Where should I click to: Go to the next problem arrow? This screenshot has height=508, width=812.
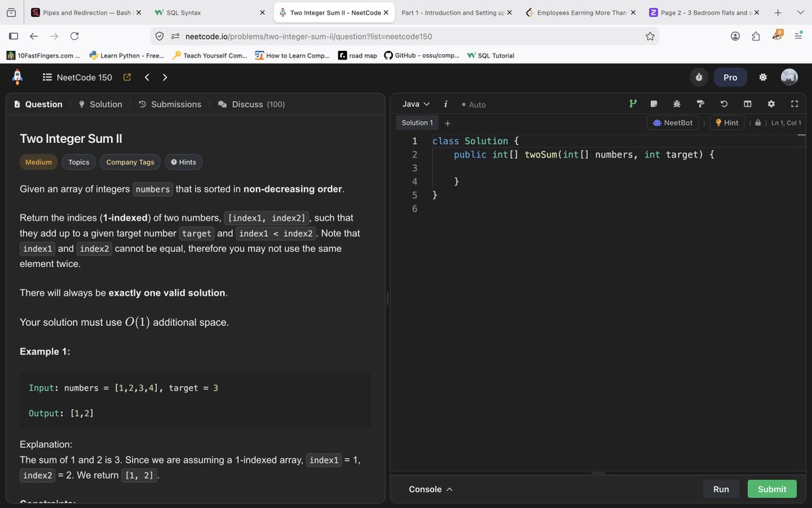pyautogui.click(x=165, y=77)
